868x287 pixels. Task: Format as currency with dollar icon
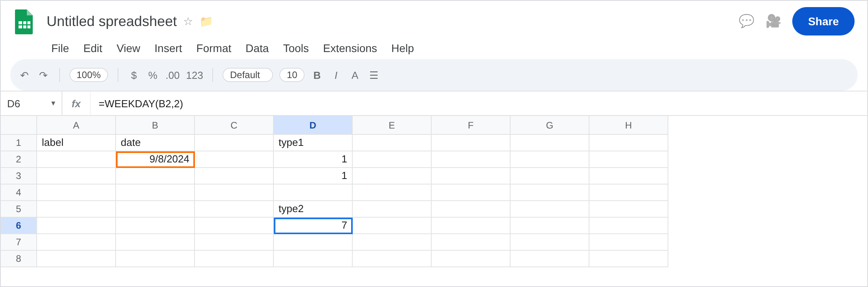(134, 75)
